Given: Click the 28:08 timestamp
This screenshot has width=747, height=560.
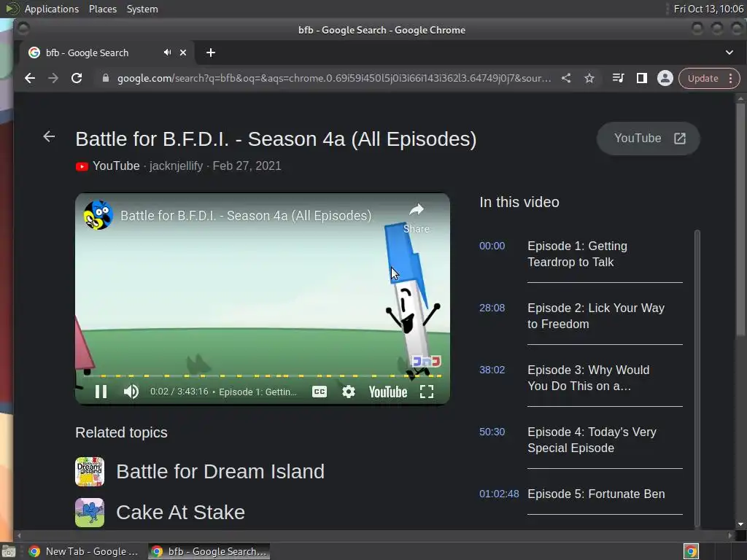Looking at the screenshot, I should (492, 308).
